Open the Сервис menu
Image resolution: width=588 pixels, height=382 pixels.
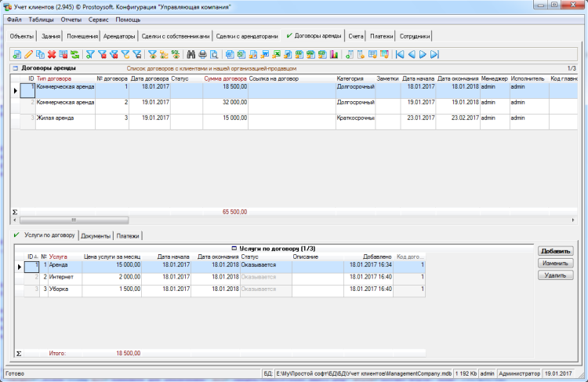[99, 18]
